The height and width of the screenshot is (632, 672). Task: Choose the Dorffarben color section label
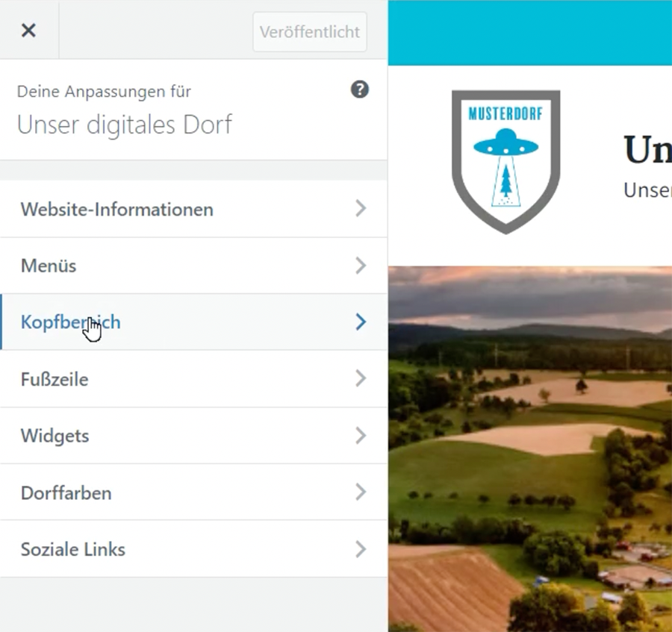[66, 493]
